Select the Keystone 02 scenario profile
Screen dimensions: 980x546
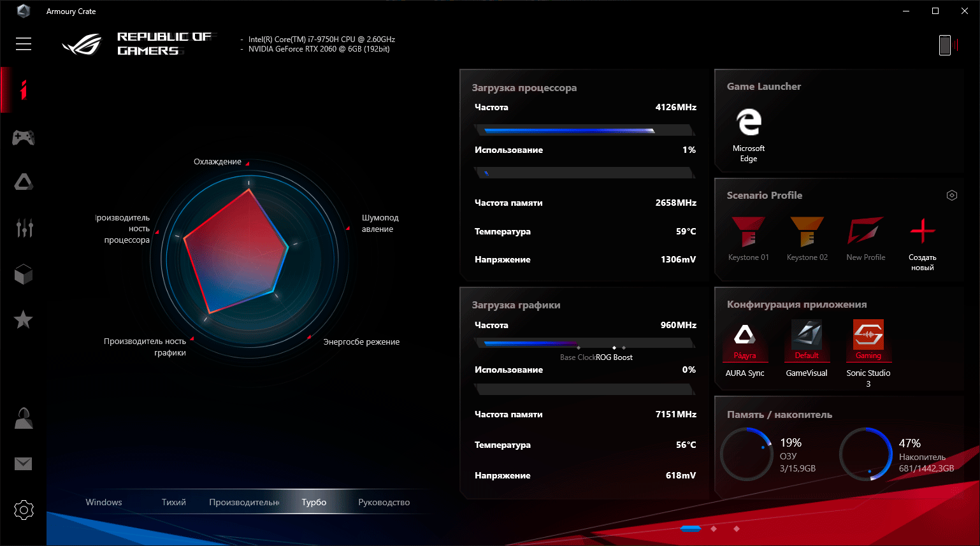807,239
